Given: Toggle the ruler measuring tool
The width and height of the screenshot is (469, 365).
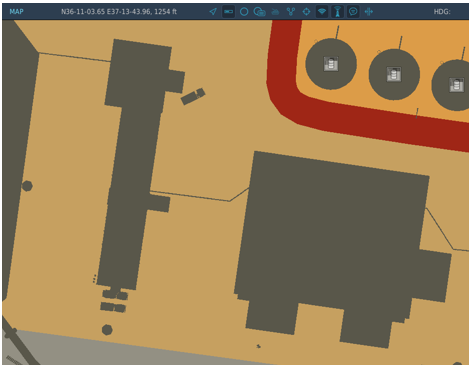Looking at the screenshot, I should [228, 12].
